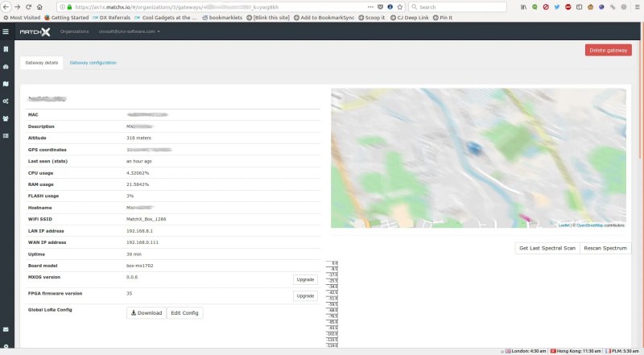Click the MatchX logo

[x=35, y=31]
